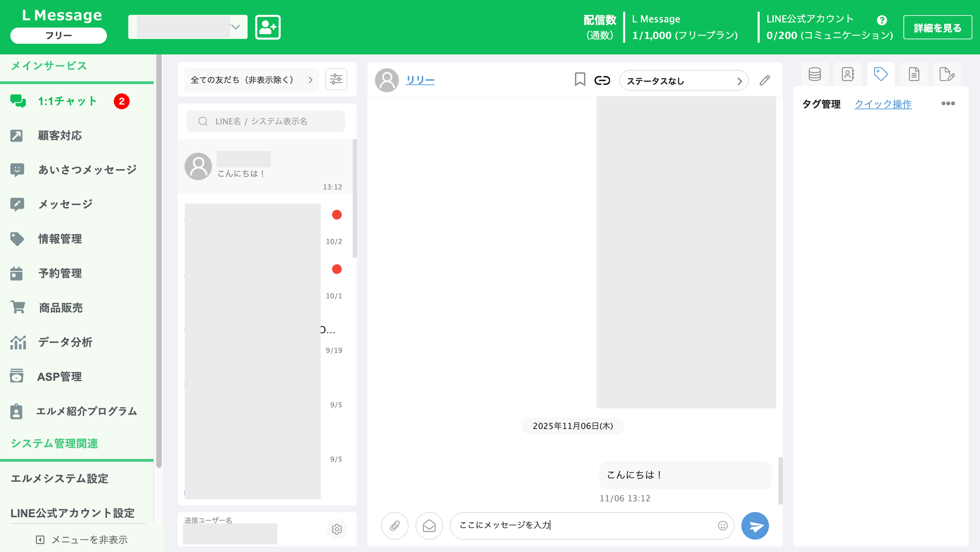Image resolution: width=980 pixels, height=552 pixels.
Task: Open the account selector dropdown
Action: (188, 27)
